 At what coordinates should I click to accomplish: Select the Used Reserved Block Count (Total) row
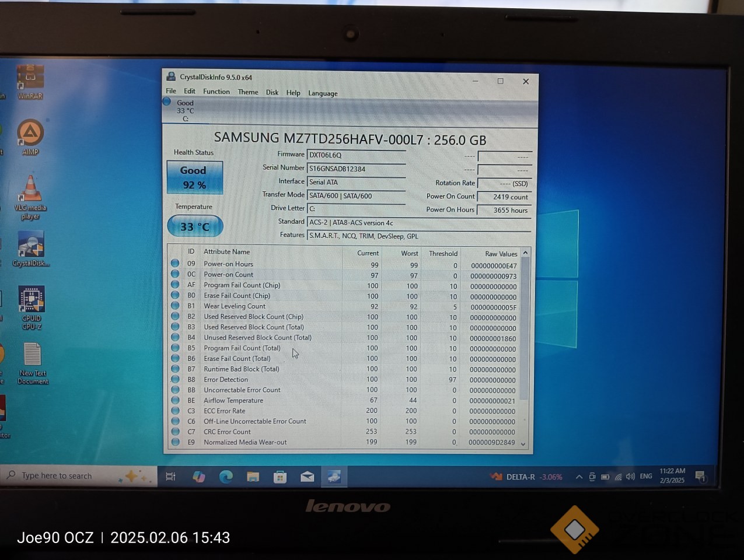[344, 327]
